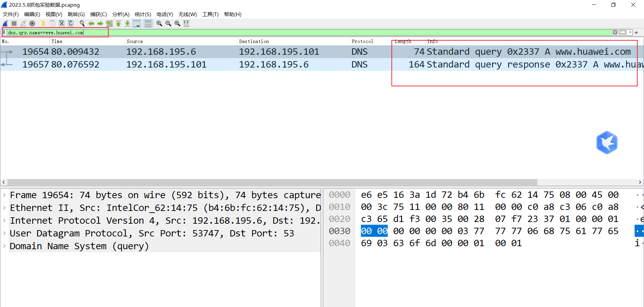Go forward in packet history
Image resolution: width=644 pixels, height=307 pixels.
coord(100,24)
